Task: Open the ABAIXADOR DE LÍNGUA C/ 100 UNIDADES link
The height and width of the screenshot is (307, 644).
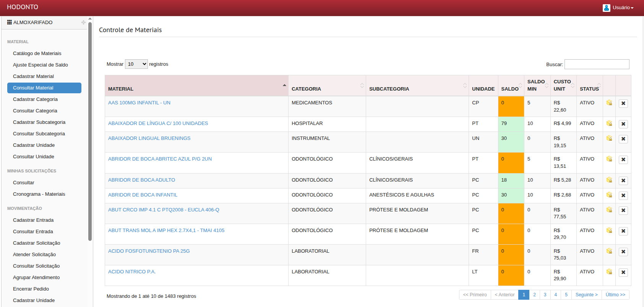Action: [x=158, y=123]
